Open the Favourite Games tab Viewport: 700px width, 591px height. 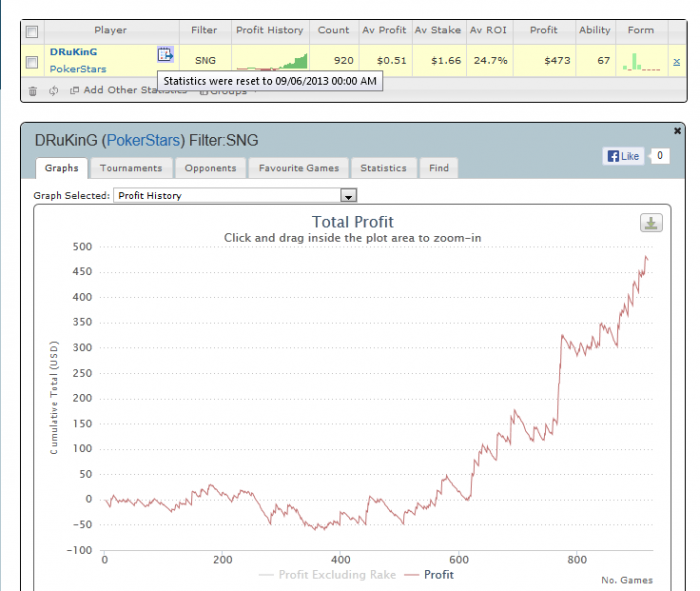[x=299, y=168]
